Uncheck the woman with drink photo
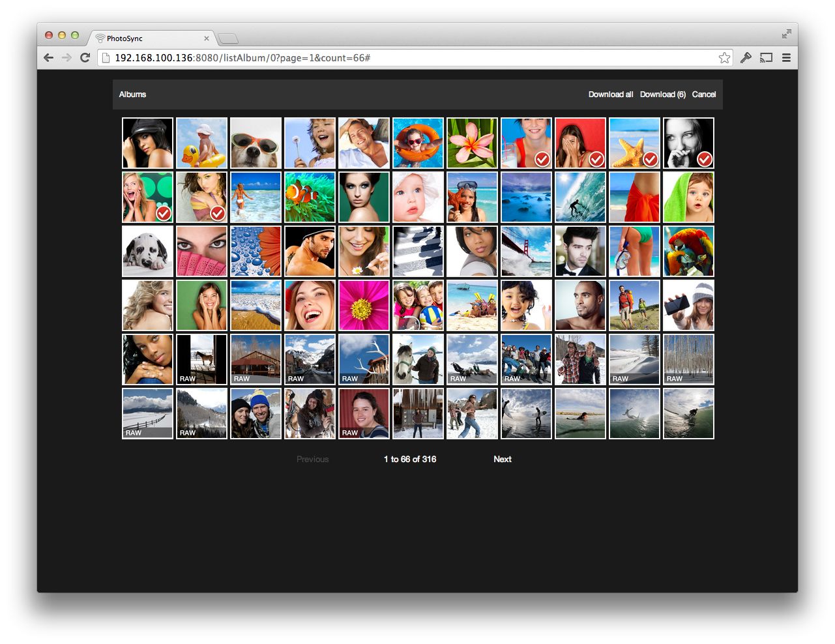The image size is (835, 644). [542, 159]
